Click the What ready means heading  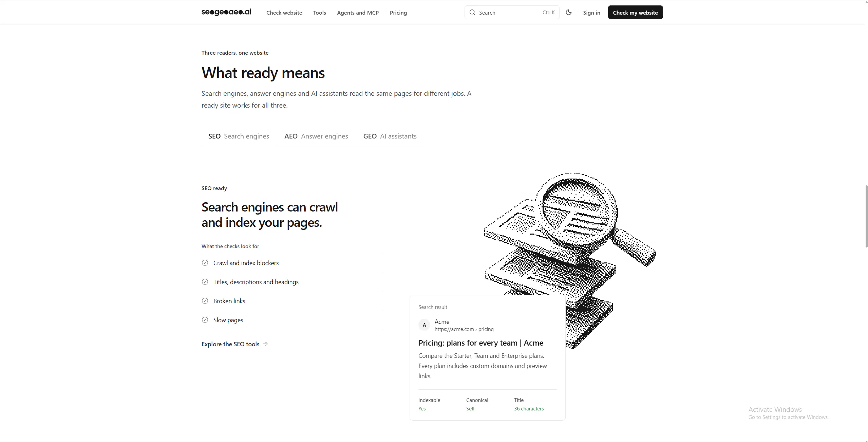point(263,73)
